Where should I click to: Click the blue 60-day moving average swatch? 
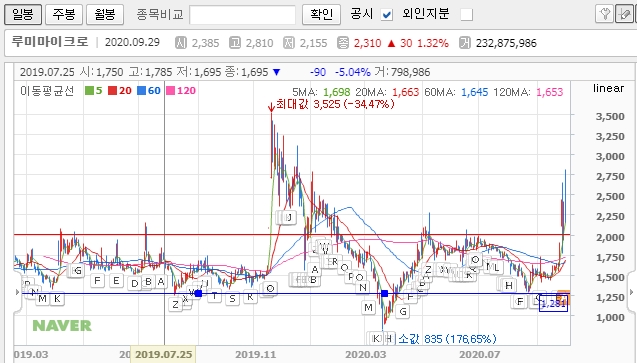(x=141, y=91)
